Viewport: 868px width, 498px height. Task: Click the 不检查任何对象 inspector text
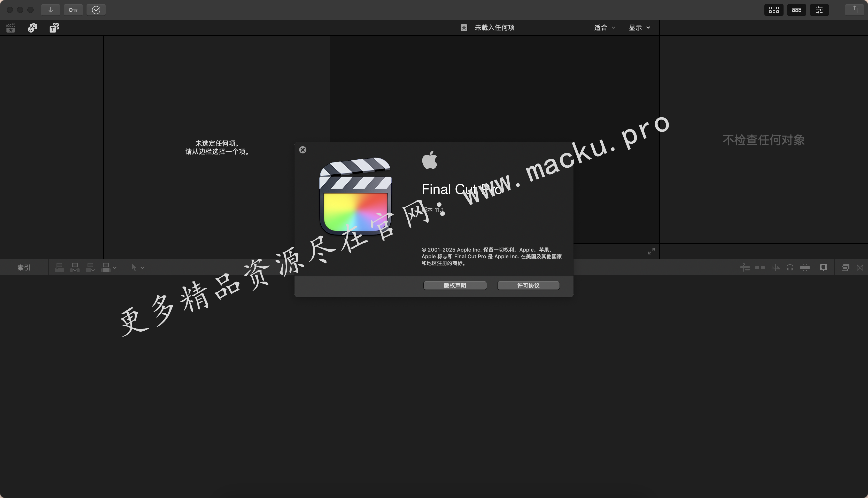coord(764,140)
